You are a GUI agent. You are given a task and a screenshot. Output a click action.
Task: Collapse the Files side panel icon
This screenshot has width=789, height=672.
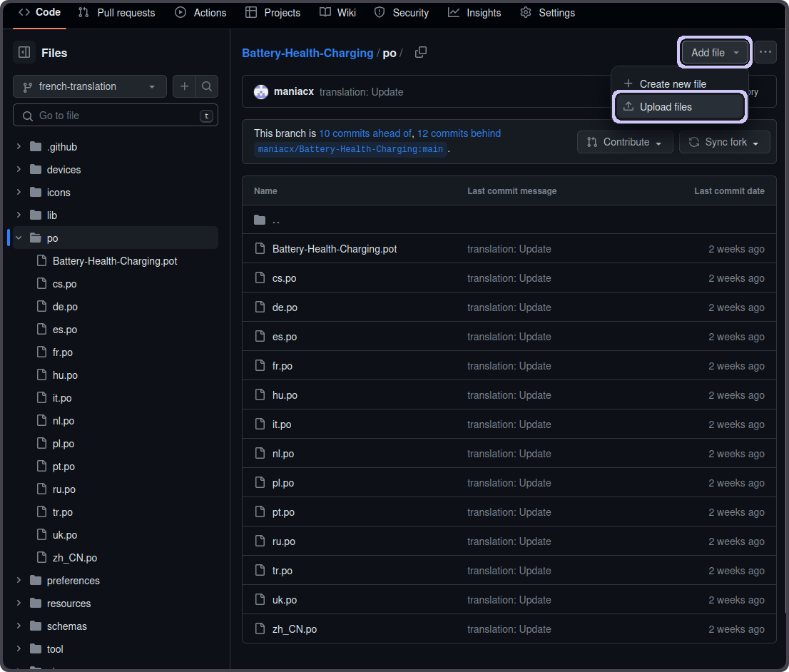coord(24,53)
